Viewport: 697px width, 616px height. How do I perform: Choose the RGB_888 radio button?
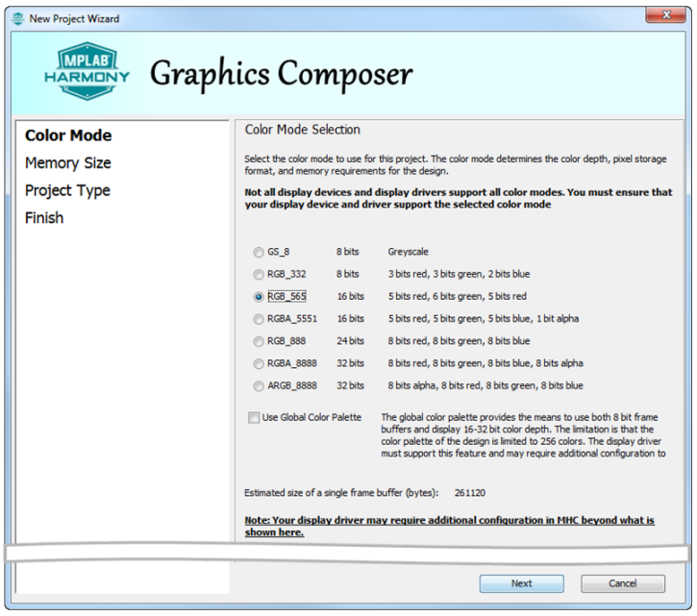pos(259,341)
